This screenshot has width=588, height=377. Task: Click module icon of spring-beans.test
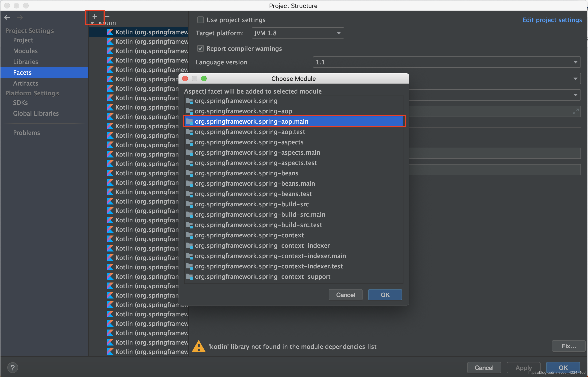pyautogui.click(x=189, y=194)
